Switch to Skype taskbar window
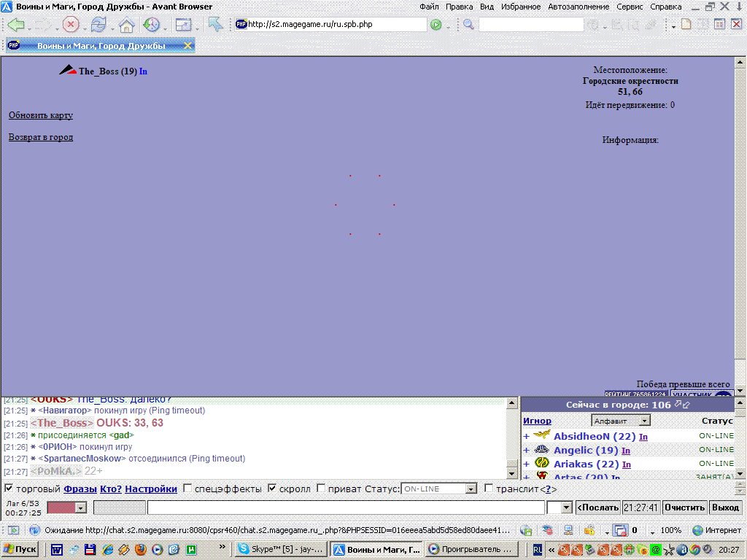747x560 pixels. (281, 550)
